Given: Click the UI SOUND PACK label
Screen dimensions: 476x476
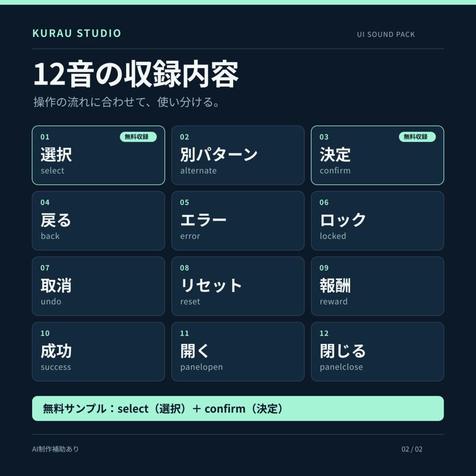Looking at the screenshot, I should pyautogui.click(x=386, y=34).
